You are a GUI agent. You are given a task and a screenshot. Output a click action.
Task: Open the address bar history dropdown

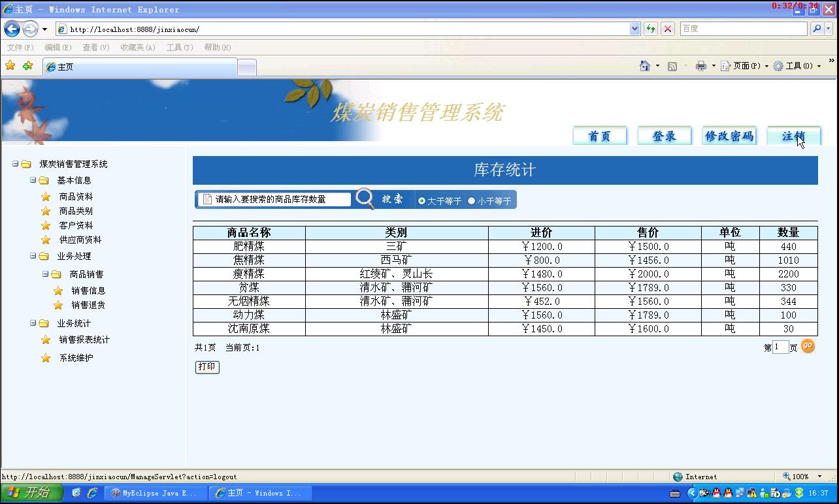click(634, 29)
